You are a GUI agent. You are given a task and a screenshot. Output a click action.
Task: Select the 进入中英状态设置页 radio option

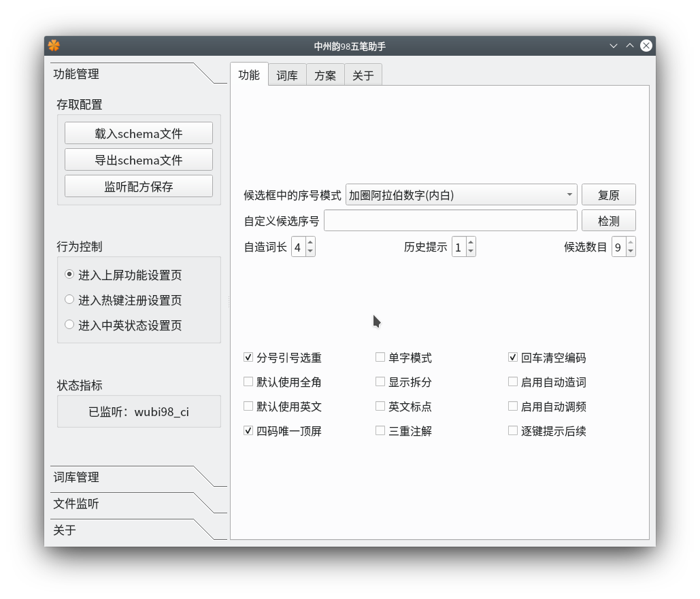(x=69, y=325)
